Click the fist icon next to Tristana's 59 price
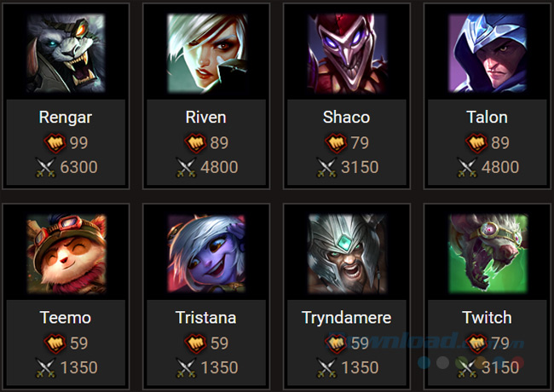 [195, 343]
